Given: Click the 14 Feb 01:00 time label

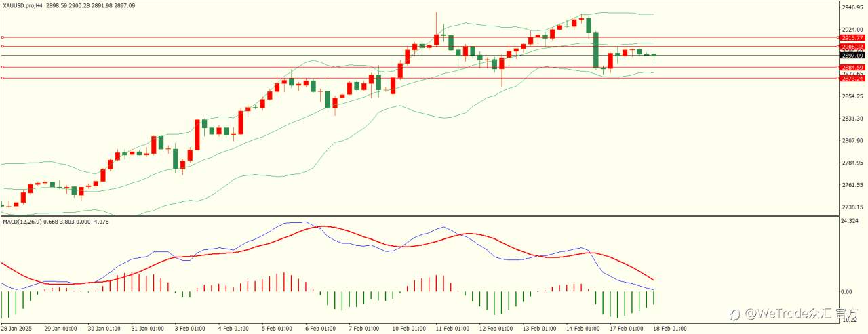Looking at the screenshot, I should tap(585, 329).
